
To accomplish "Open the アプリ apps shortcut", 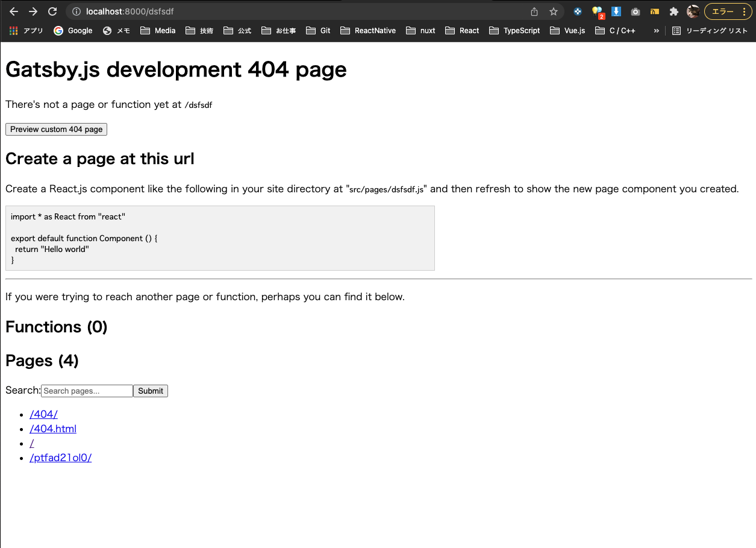I will coord(27,31).
